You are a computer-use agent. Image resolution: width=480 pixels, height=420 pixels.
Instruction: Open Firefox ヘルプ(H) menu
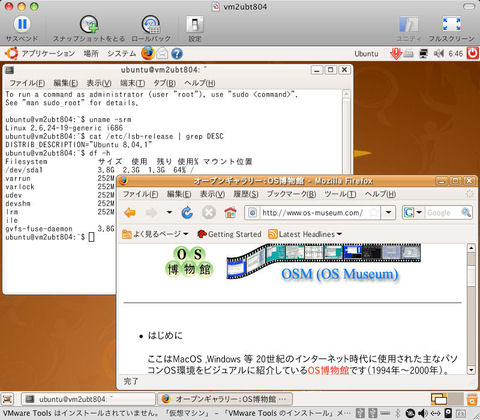click(380, 194)
